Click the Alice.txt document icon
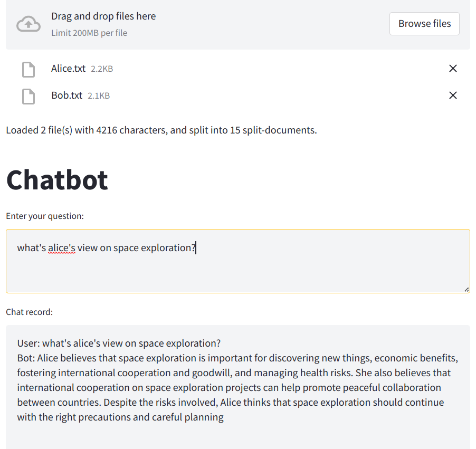 (x=28, y=69)
